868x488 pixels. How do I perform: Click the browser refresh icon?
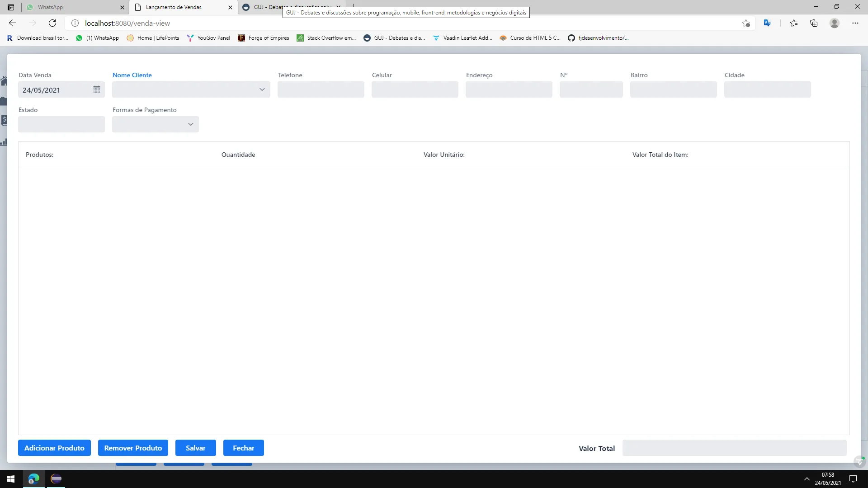click(x=52, y=23)
